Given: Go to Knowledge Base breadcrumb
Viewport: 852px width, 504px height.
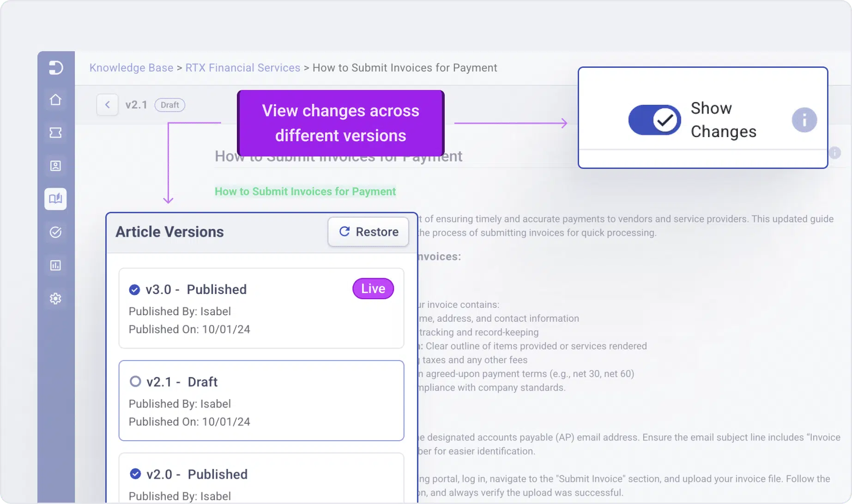Looking at the screenshot, I should coord(131,68).
